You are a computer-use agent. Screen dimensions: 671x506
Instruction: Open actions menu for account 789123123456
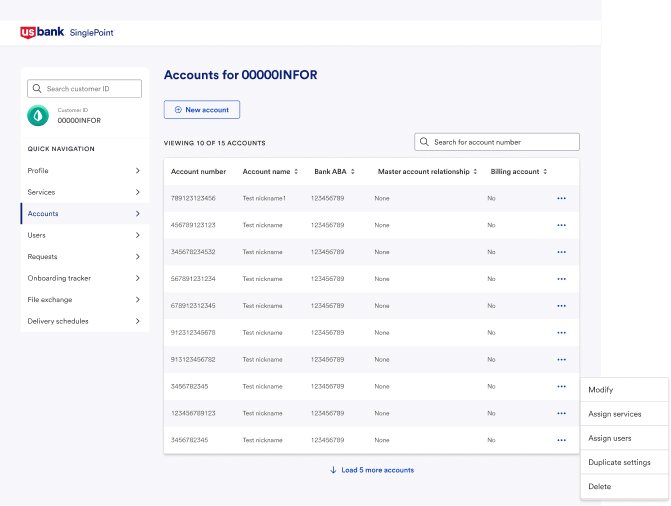pos(561,198)
